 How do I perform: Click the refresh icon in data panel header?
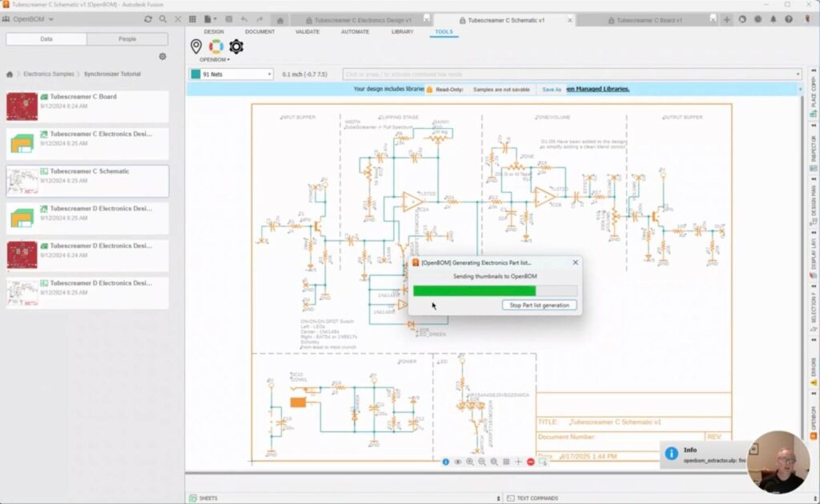(148, 19)
